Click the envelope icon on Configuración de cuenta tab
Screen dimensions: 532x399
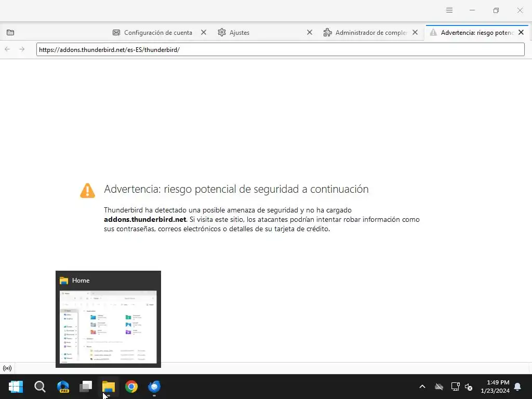tap(116, 33)
